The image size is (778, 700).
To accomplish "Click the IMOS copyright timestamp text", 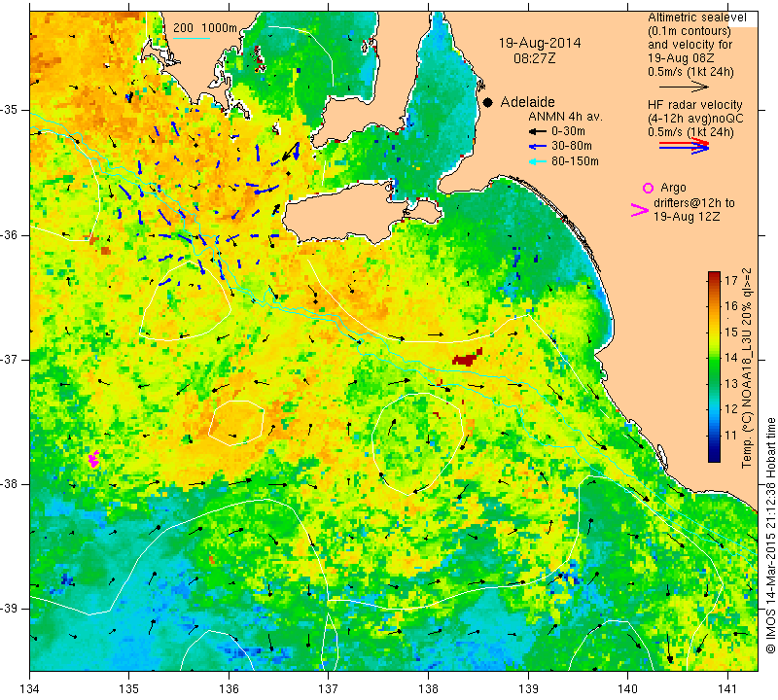I will [x=770, y=535].
